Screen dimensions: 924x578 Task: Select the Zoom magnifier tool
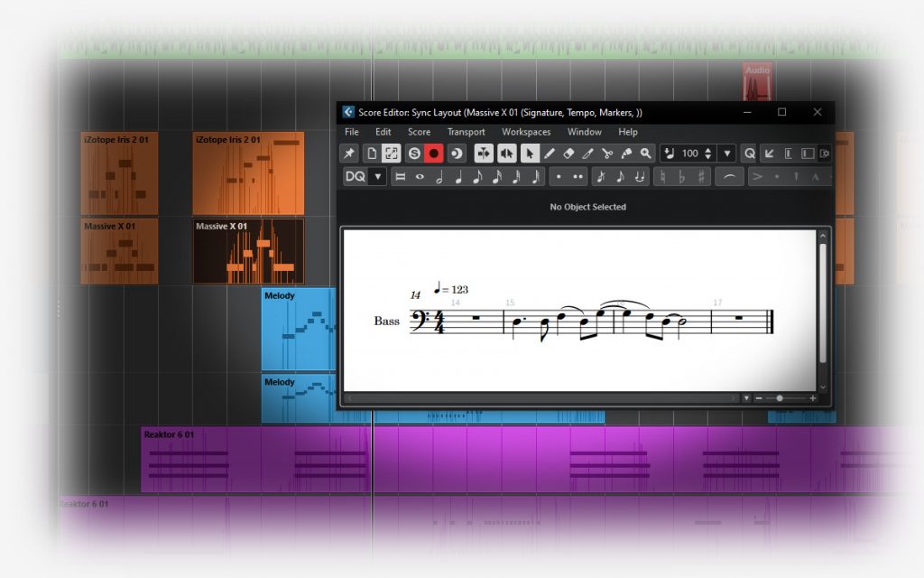coord(645,154)
